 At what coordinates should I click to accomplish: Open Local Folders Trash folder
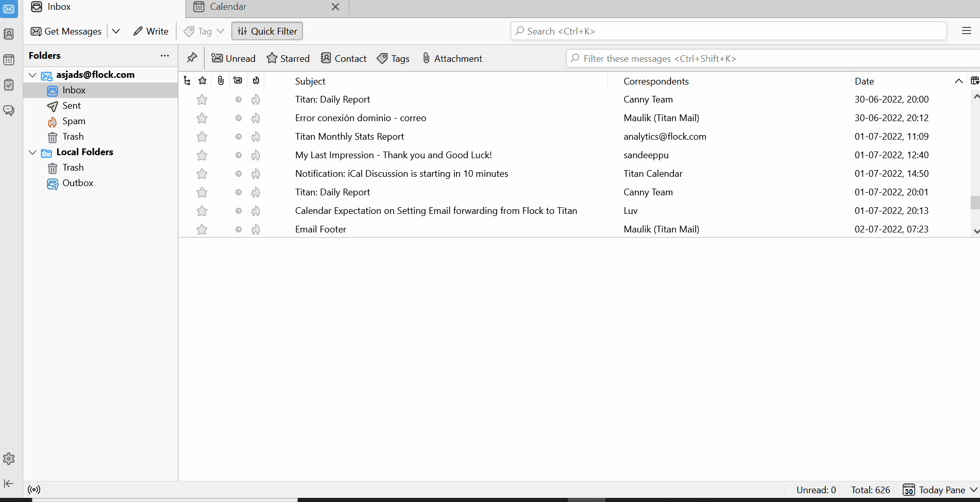[x=100, y=168]
